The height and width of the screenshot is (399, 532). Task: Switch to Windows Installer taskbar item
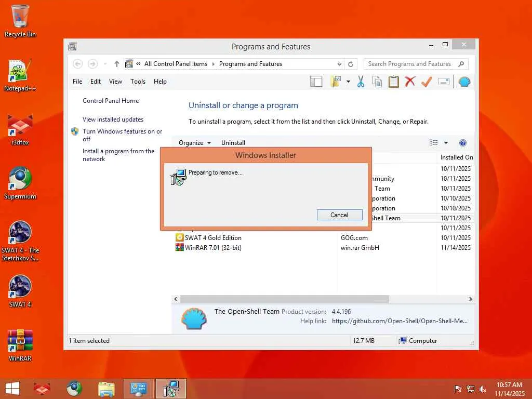(x=170, y=389)
